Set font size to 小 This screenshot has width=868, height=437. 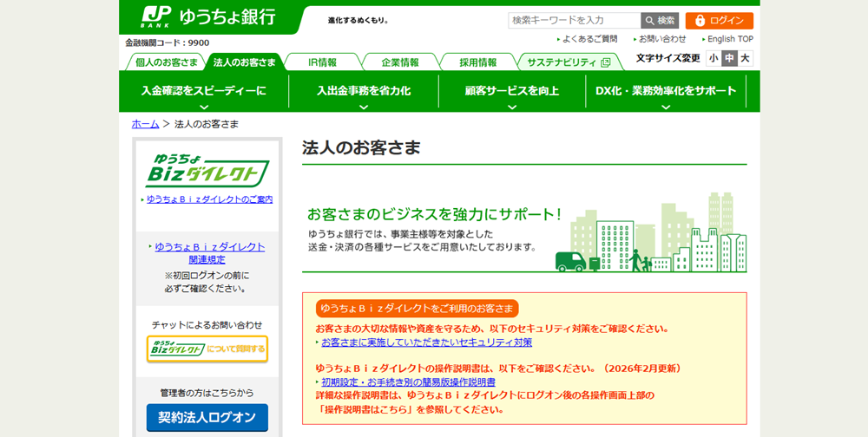tap(713, 58)
